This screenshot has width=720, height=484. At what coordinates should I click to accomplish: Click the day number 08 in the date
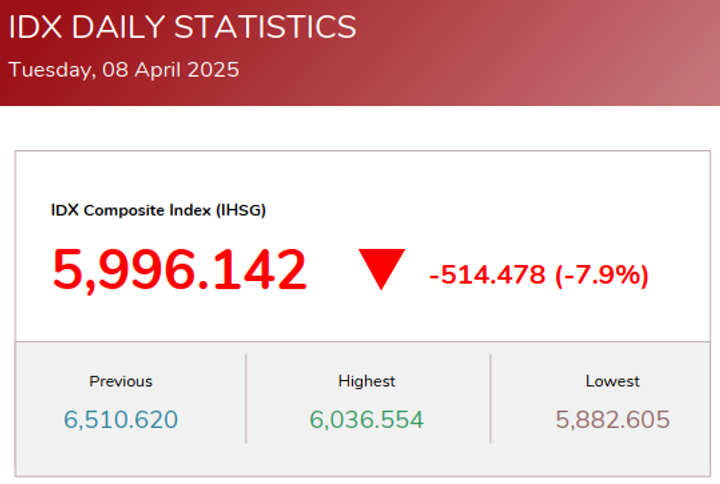click(115, 70)
